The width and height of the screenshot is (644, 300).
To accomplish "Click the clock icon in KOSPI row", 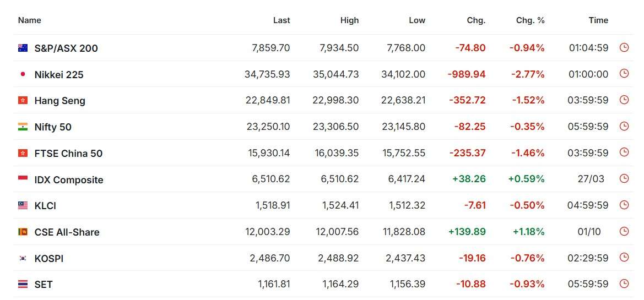I will point(624,258).
